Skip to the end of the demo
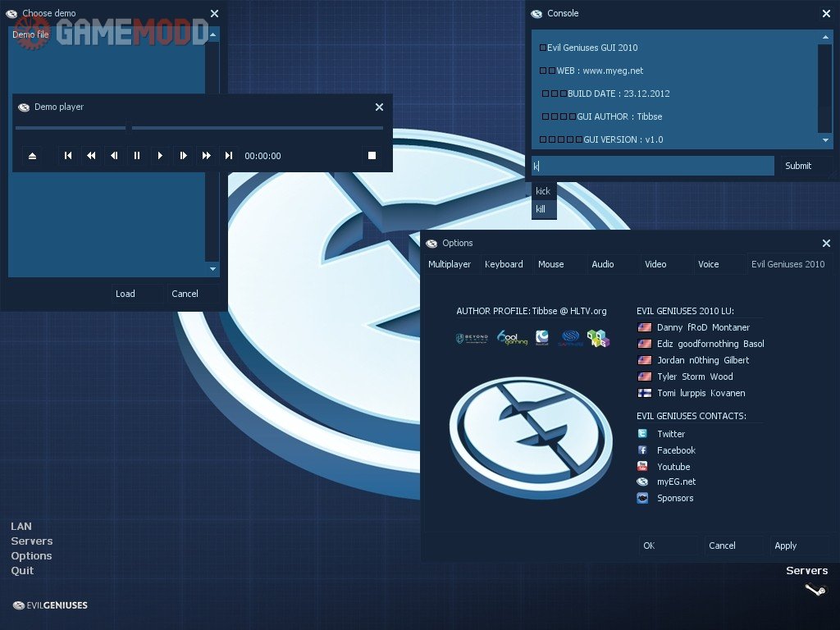Screen dimensions: 840x630 pos(229,156)
